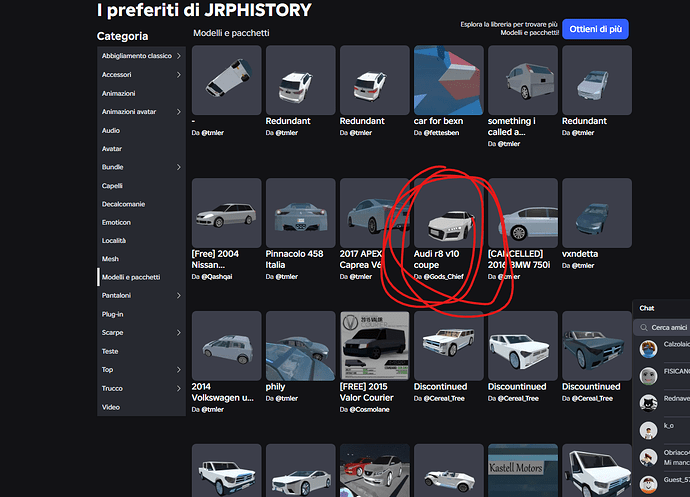Viewport: 690px width, 497px height.
Task: Click the chat search magnifier icon
Action: pyautogui.click(x=644, y=328)
